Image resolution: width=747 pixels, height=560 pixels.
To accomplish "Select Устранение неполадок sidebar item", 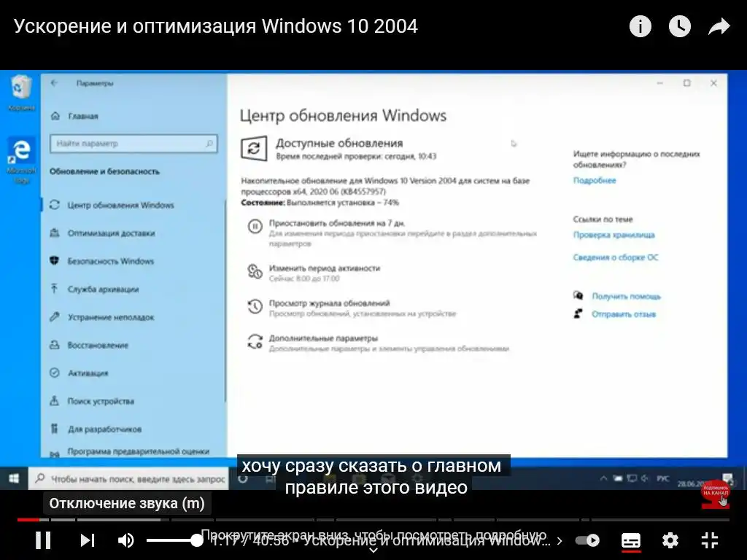I will click(111, 317).
